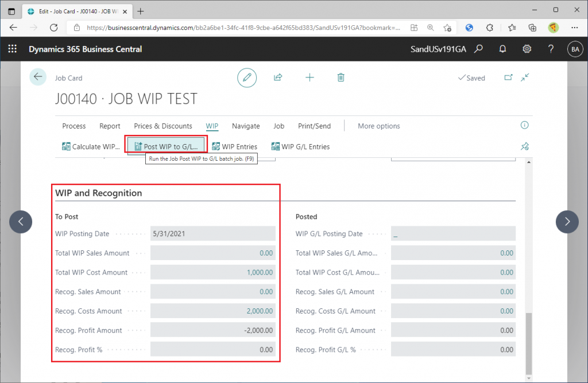Screen dimensions: 588x383
Task: Open the Total WIP Sales G/L Amount value
Action: coord(506,253)
